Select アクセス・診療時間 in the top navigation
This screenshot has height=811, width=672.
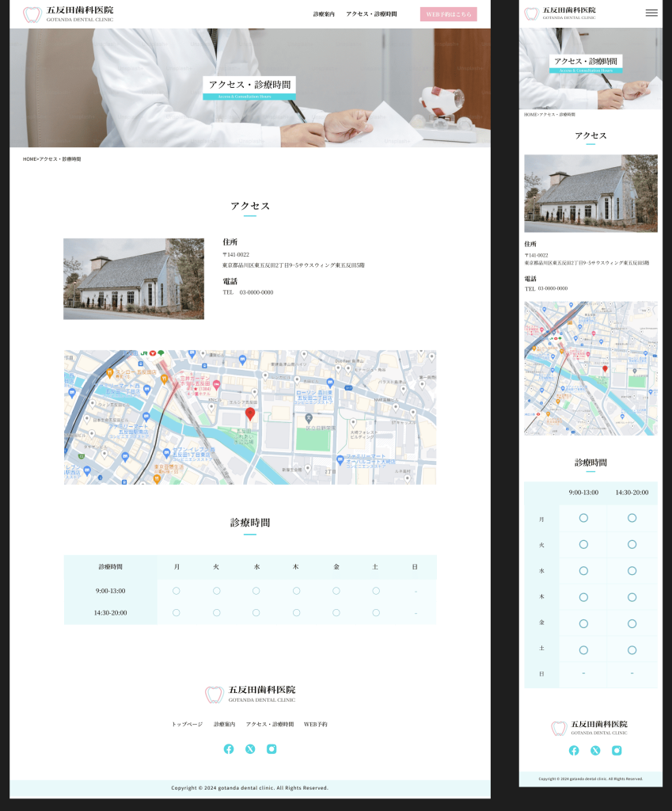pyautogui.click(x=371, y=14)
